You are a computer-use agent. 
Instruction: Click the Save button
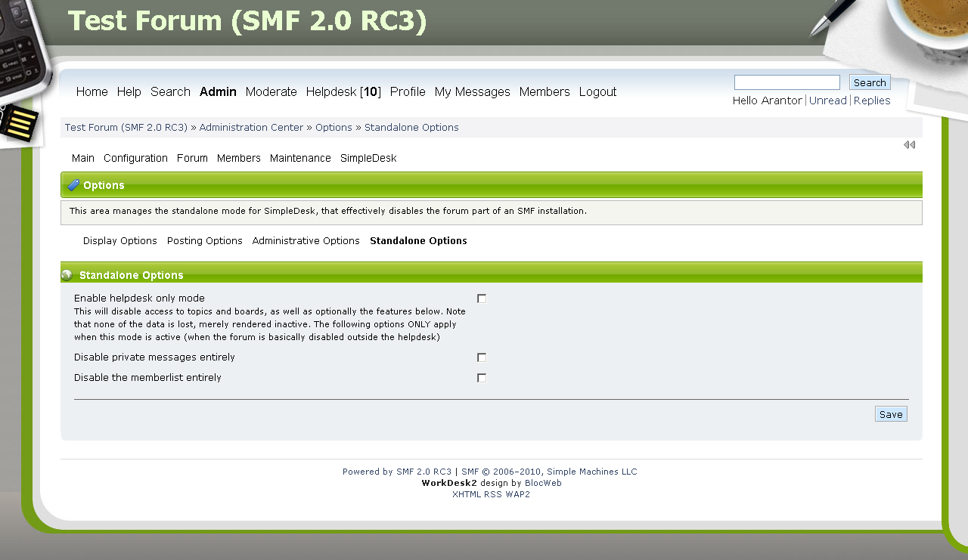coord(891,414)
